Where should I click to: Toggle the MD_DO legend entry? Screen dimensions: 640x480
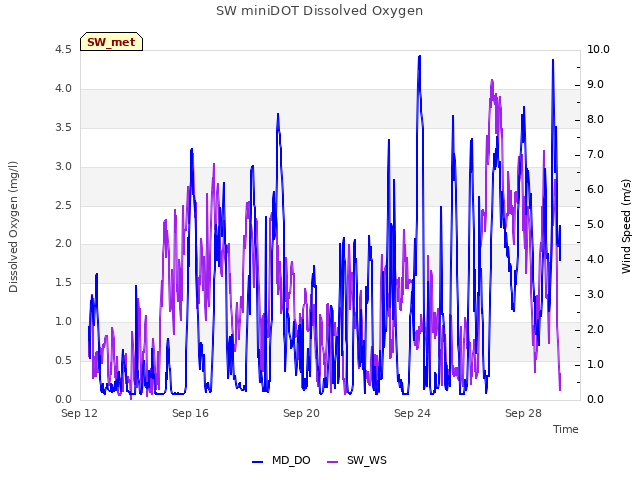click(281, 461)
